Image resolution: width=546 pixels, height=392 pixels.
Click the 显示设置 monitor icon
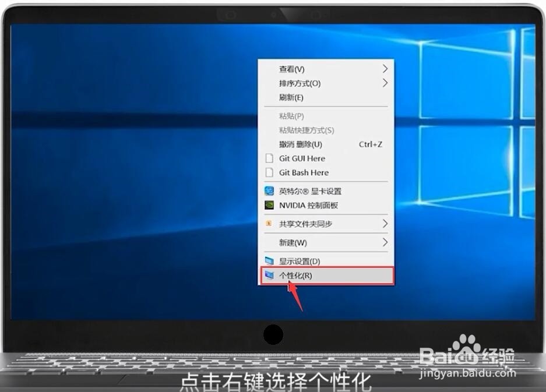tap(269, 261)
